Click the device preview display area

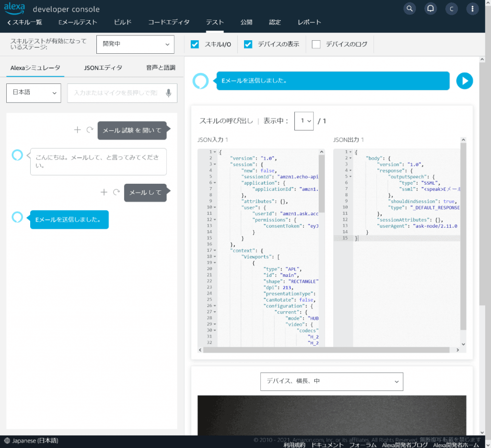tap(332, 415)
